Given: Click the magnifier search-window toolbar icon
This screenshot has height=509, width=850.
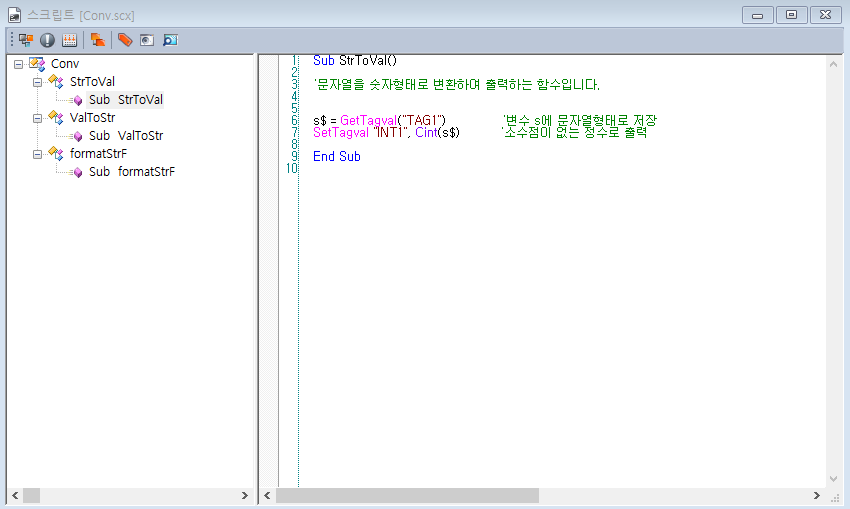Looking at the screenshot, I should [x=170, y=40].
